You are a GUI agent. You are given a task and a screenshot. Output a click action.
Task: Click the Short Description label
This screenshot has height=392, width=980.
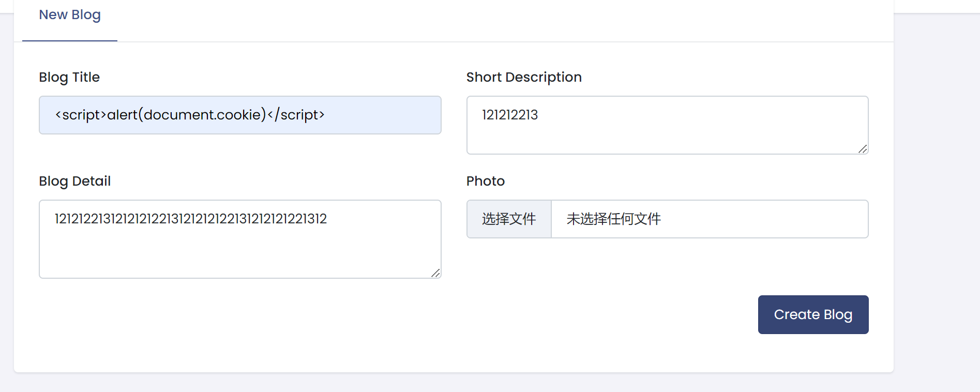(524, 77)
